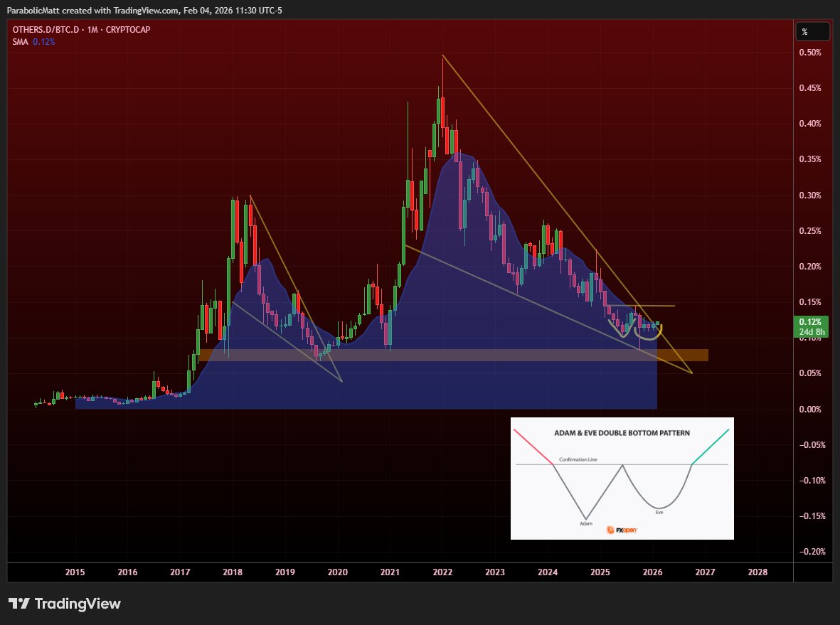The image size is (840, 625).
Task: Click the 0.30% price scale value
Action: (810, 196)
